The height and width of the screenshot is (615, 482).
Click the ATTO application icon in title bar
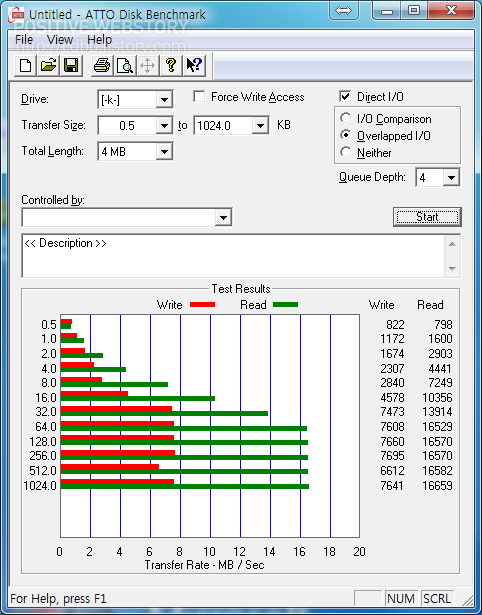pyautogui.click(x=17, y=15)
